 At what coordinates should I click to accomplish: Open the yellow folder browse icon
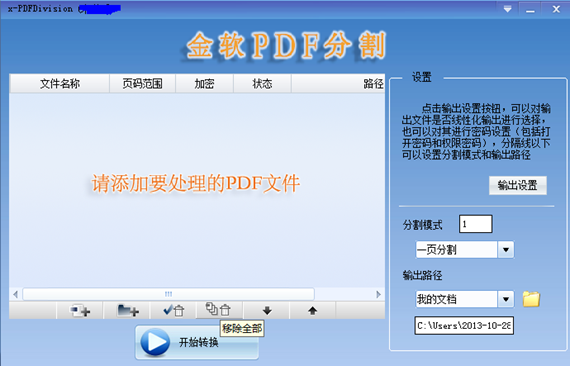point(531,299)
